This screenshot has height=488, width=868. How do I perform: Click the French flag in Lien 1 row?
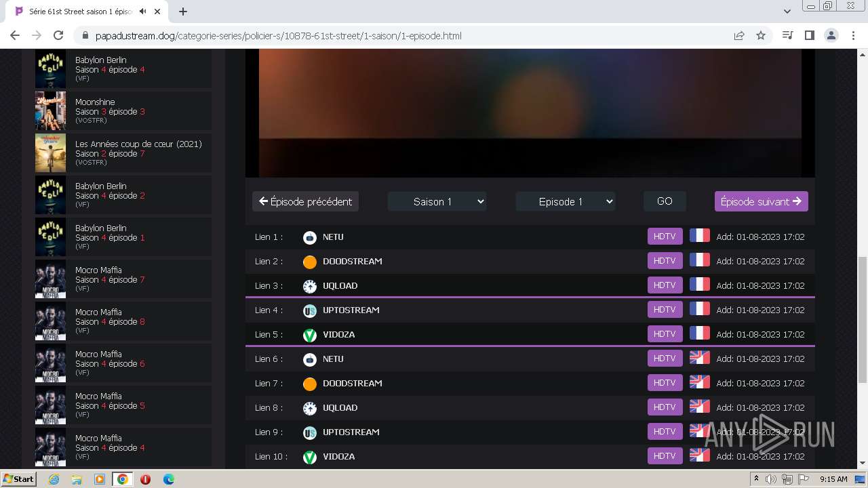[699, 236]
